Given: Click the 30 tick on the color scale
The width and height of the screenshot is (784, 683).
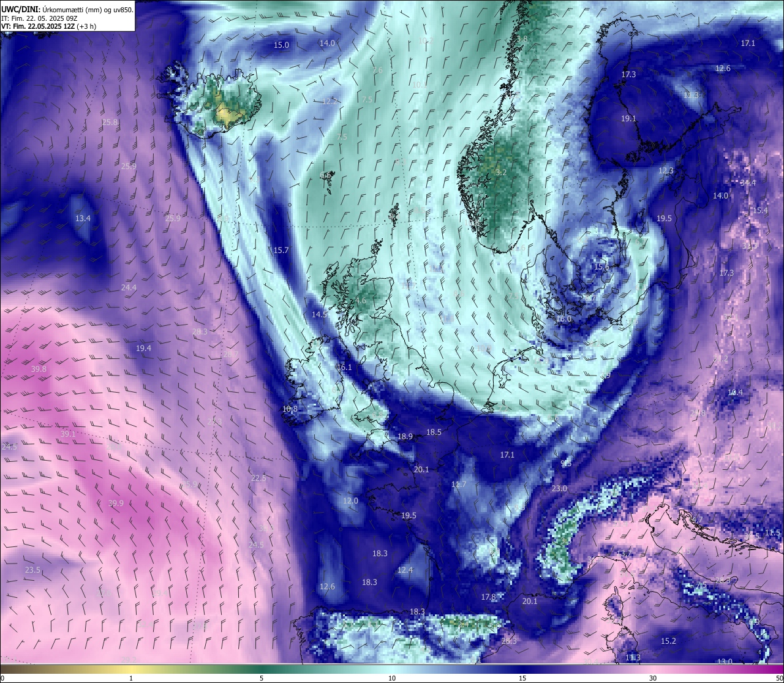Looking at the screenshot, I should click(x=653, y=678).
